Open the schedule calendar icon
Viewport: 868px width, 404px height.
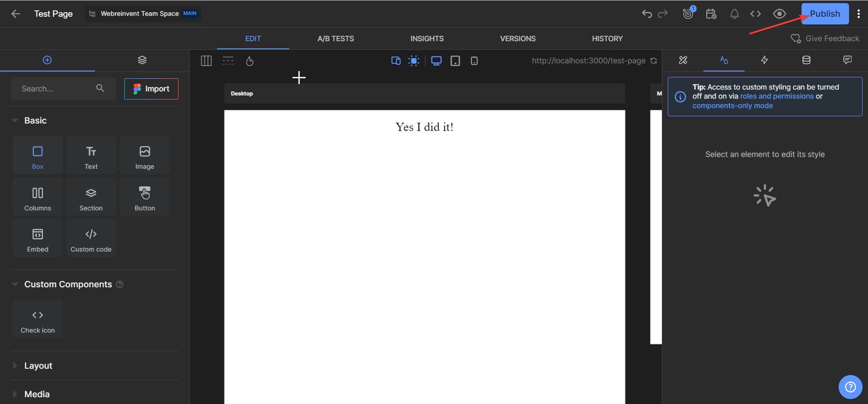711,14
